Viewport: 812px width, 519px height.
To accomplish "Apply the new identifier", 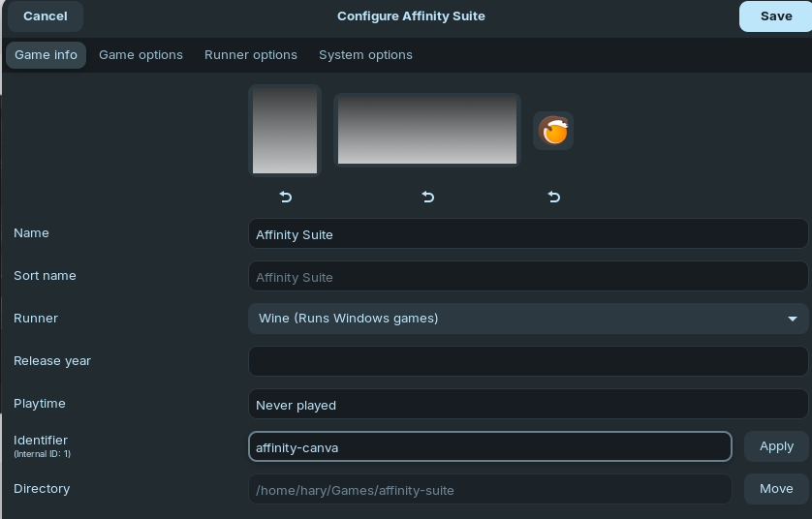I will (x=776, y=446).
